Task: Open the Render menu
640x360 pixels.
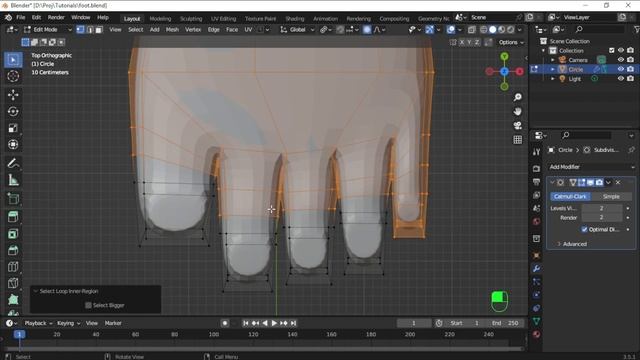Action: coord(56,18)
